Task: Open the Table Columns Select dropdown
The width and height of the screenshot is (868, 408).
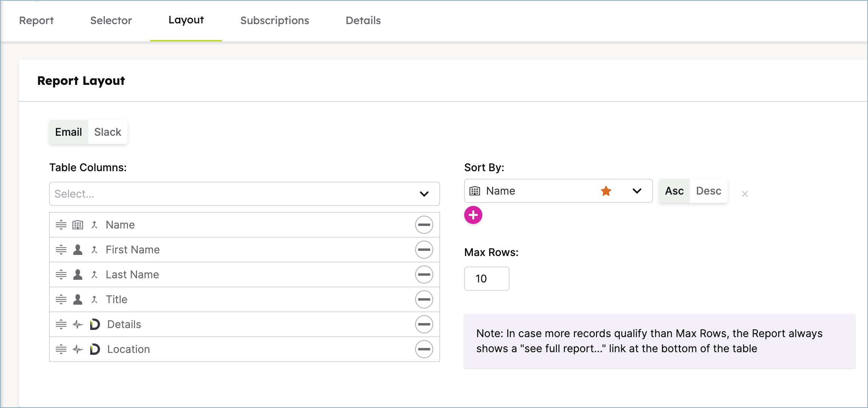Action: coord(245,194)
